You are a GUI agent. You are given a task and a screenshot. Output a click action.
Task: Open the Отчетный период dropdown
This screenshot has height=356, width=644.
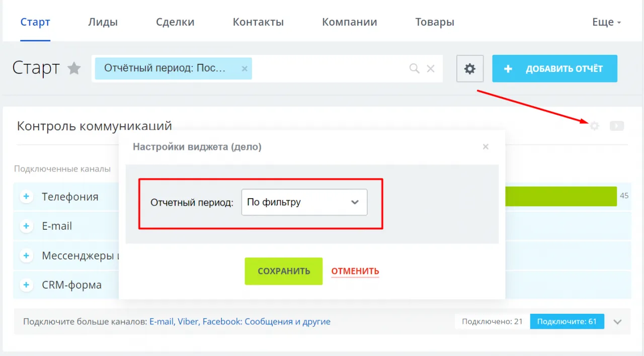click(x=304, y=202)
